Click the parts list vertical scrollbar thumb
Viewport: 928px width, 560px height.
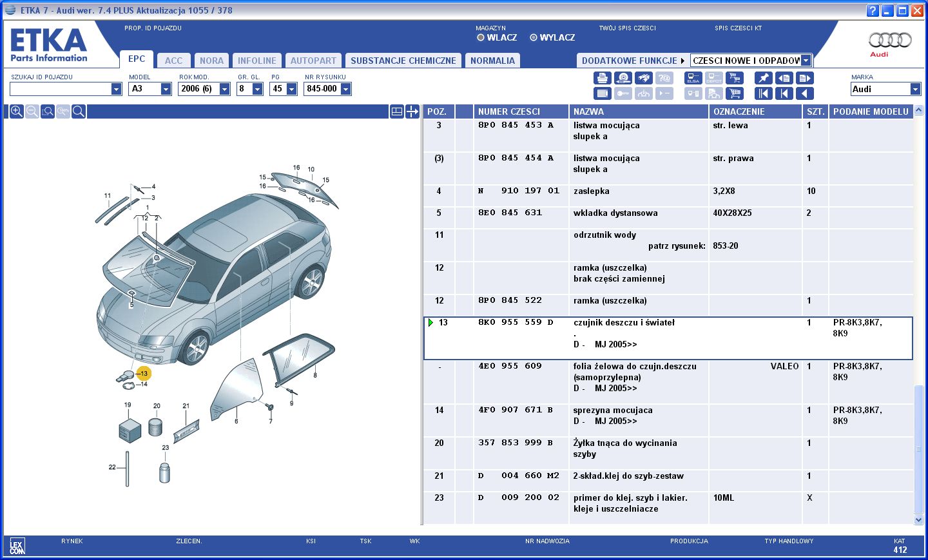(x=918, y=449)
